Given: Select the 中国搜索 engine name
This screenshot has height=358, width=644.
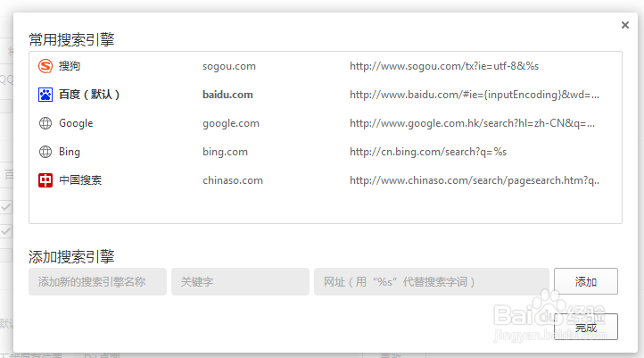Looking at the screenshot, I should (80, 180).
